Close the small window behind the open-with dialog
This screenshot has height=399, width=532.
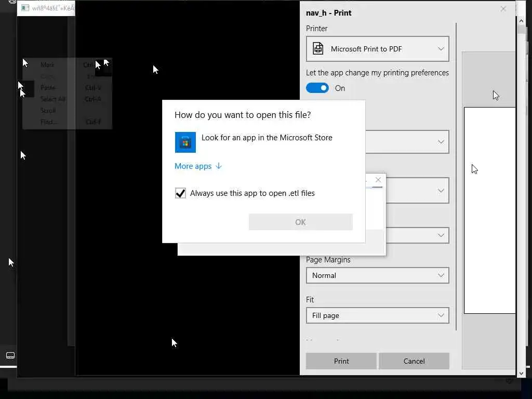378,180
